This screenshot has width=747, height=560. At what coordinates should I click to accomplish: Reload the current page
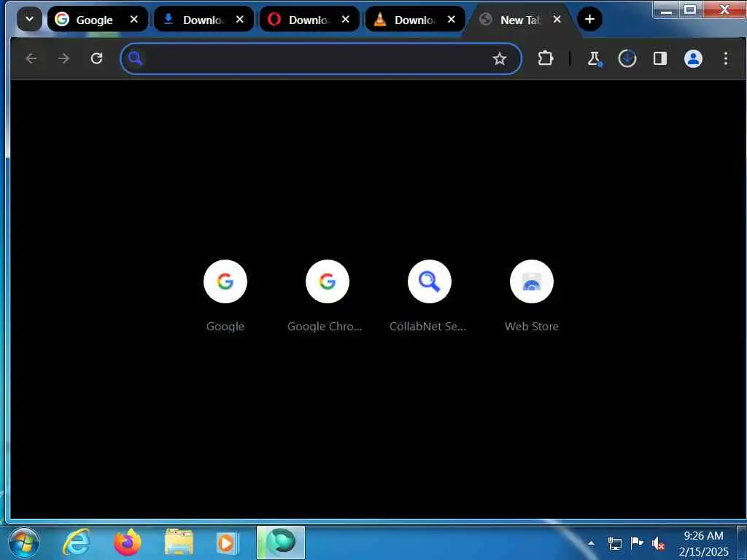(97, 58)
